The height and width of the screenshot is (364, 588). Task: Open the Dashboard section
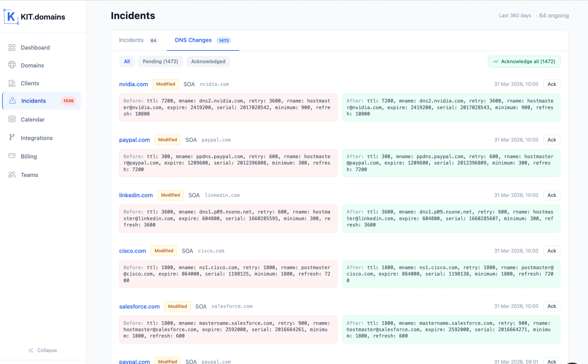tap(35, 47)
